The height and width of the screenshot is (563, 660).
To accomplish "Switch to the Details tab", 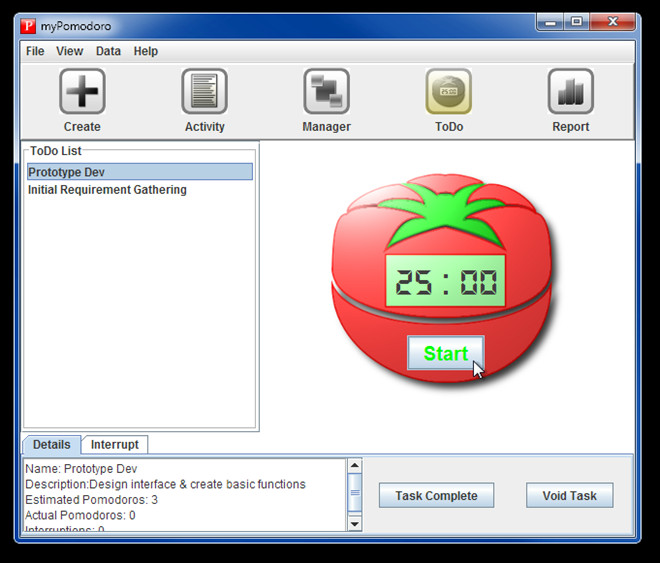I will point(51,445).
